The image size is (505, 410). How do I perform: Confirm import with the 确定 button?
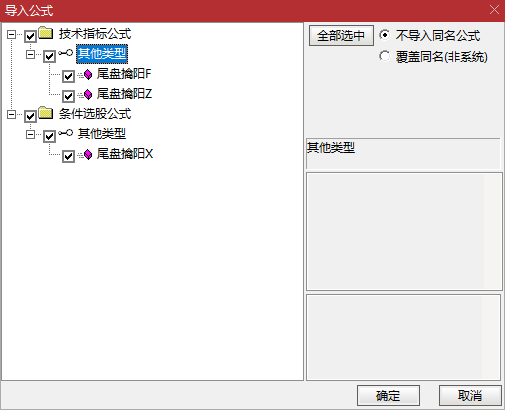point(388,396)
